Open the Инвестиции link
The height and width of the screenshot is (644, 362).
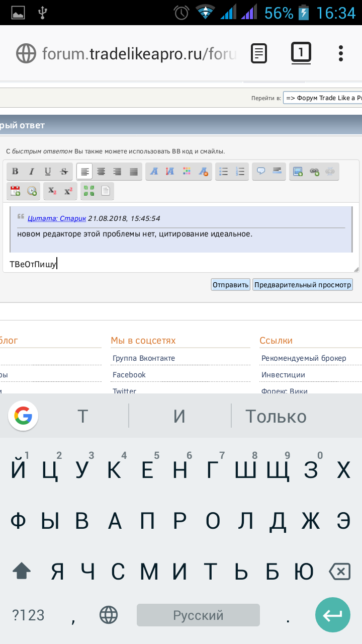[x=283, y=375]
